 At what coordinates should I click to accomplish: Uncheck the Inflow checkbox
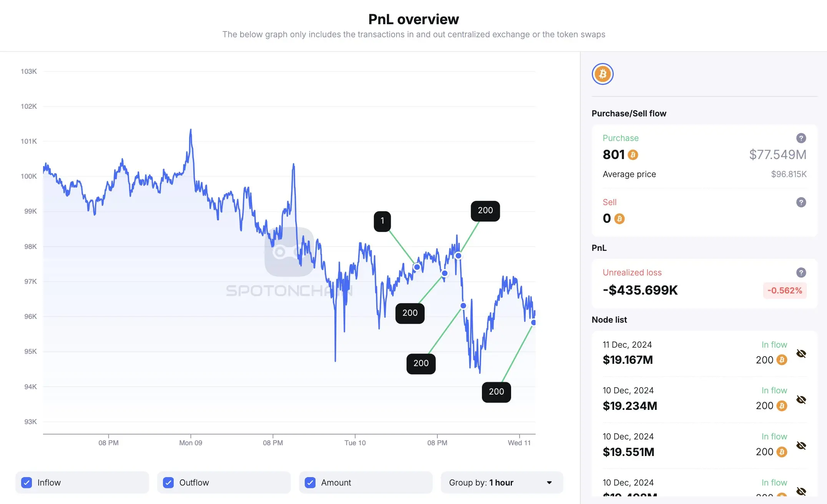coord(27,482)
